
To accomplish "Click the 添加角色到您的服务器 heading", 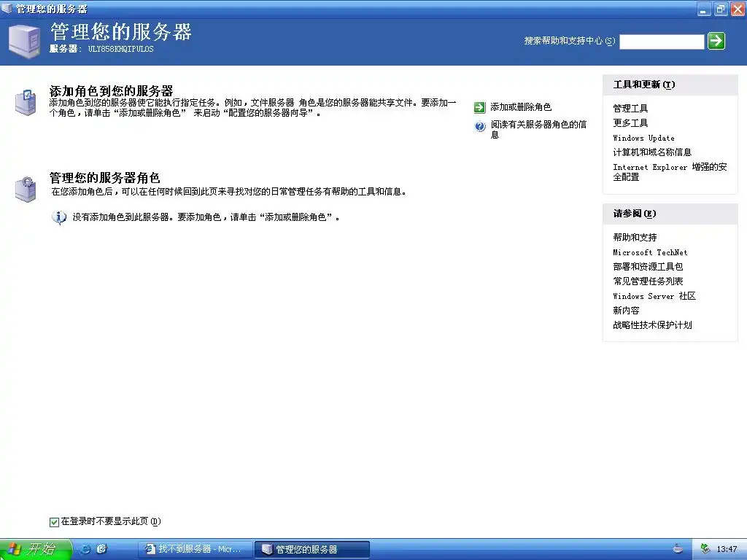I will coord(111,91).
